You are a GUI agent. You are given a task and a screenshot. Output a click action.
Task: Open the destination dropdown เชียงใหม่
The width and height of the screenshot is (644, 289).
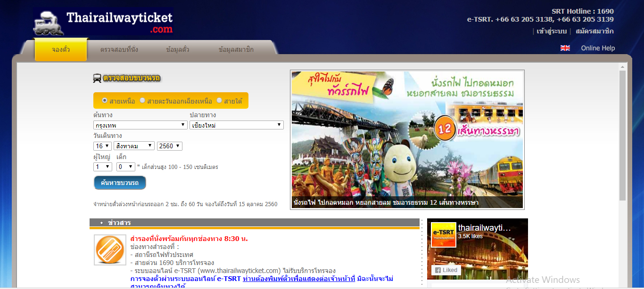(x=236, y=125)
